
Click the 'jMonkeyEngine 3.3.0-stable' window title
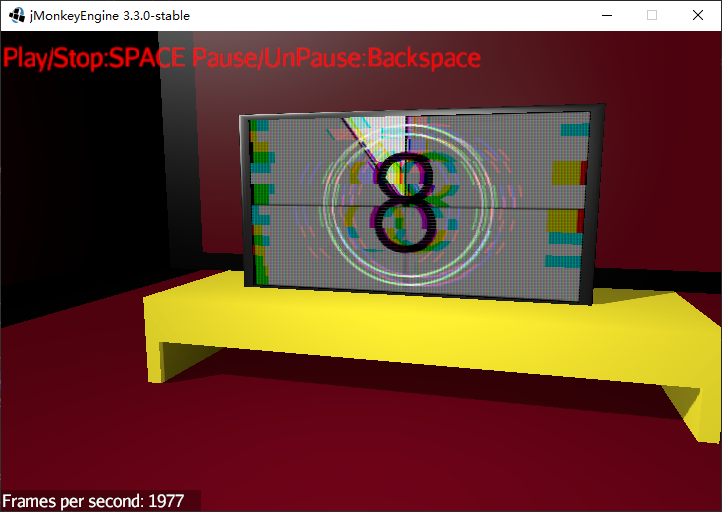110,16
